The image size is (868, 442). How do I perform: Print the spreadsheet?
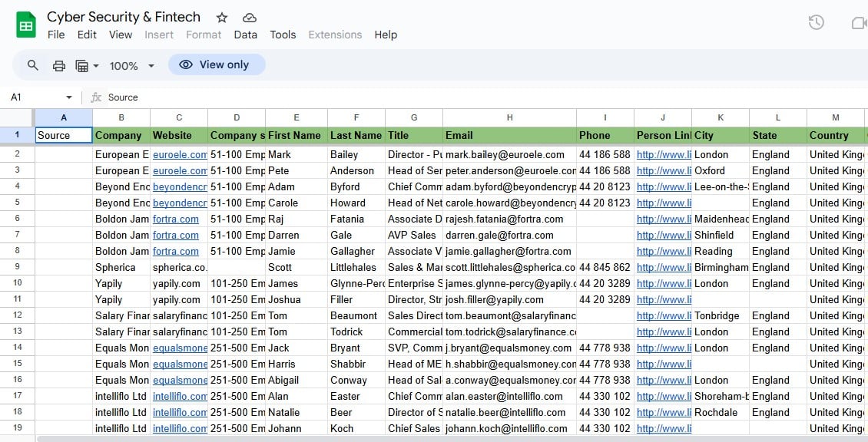point(59,65)
